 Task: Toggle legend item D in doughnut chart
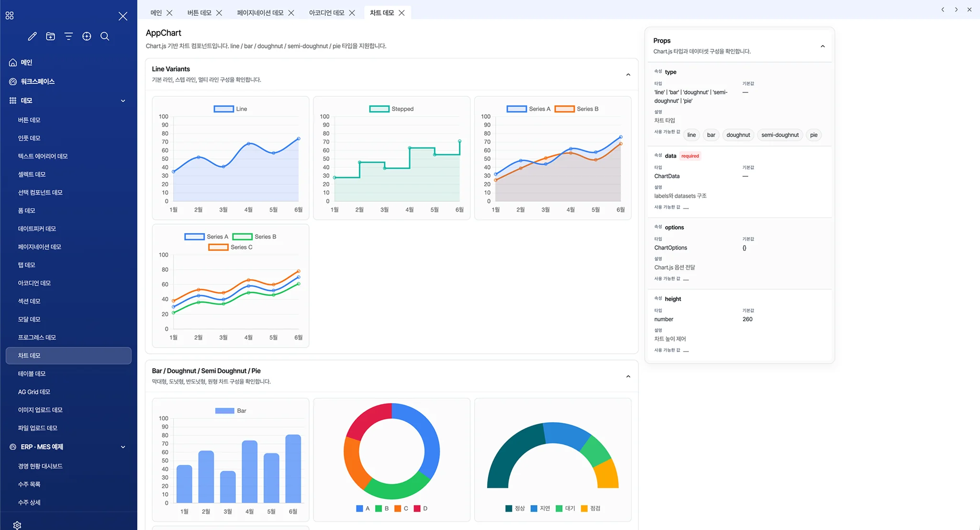click(x=421, y=508)
